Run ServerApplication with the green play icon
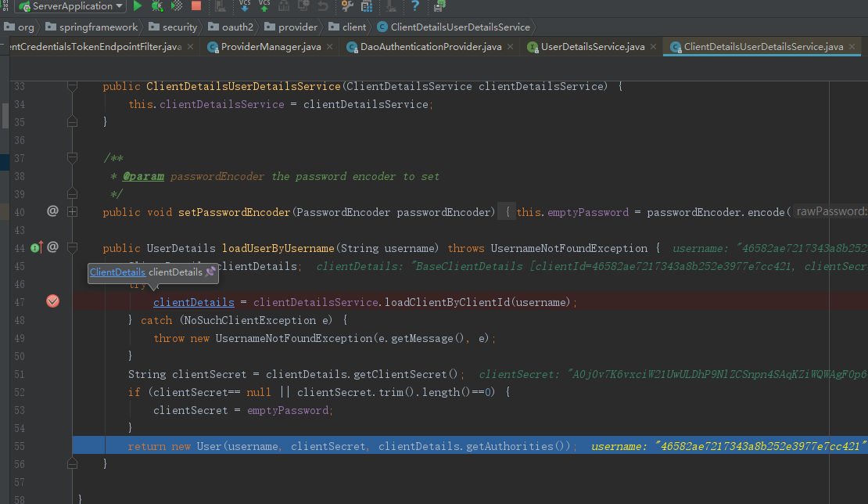Screen dimensions: 868x504 (138, 6)
